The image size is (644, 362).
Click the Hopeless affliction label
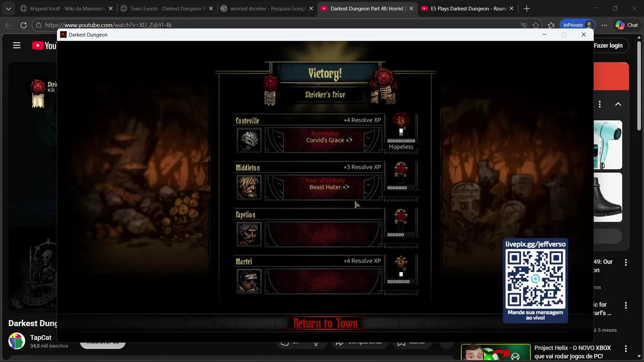401,147
